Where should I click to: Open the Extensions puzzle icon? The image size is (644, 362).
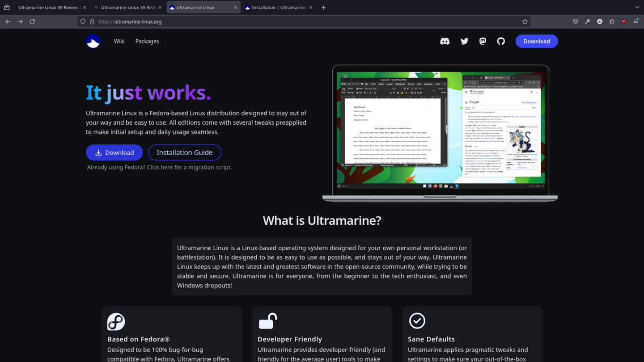(x=612, y=21)
